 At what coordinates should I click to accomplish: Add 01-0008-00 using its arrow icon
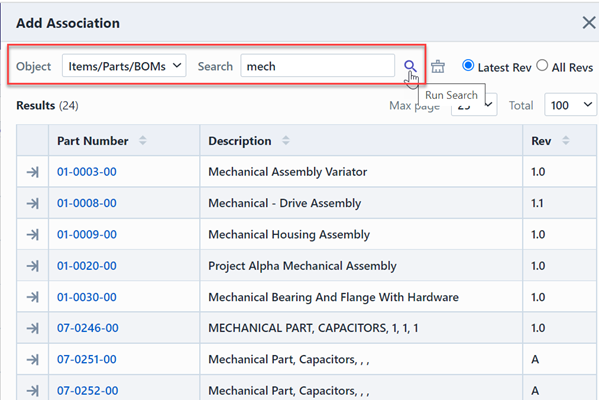tap(33, 203)
